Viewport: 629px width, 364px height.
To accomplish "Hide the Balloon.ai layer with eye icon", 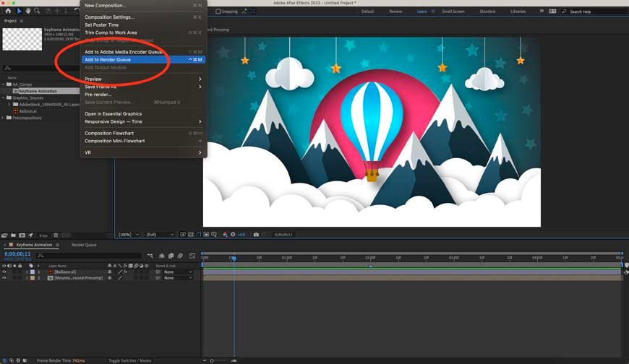I will tap(4, 272).
